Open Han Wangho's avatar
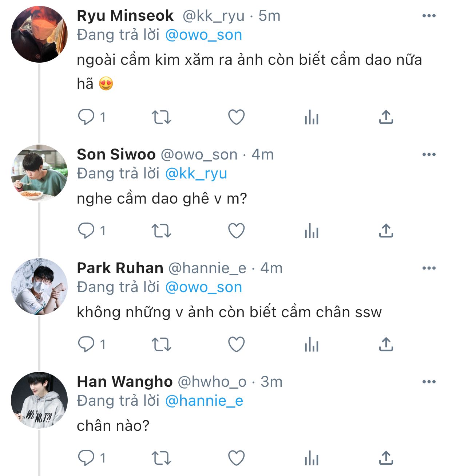Image resolution: width=452 pixels, height=476 pixels. click(x=39, y=400)
